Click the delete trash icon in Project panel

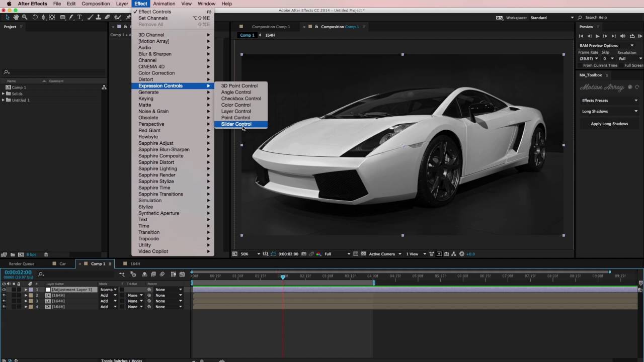point(46,254)
